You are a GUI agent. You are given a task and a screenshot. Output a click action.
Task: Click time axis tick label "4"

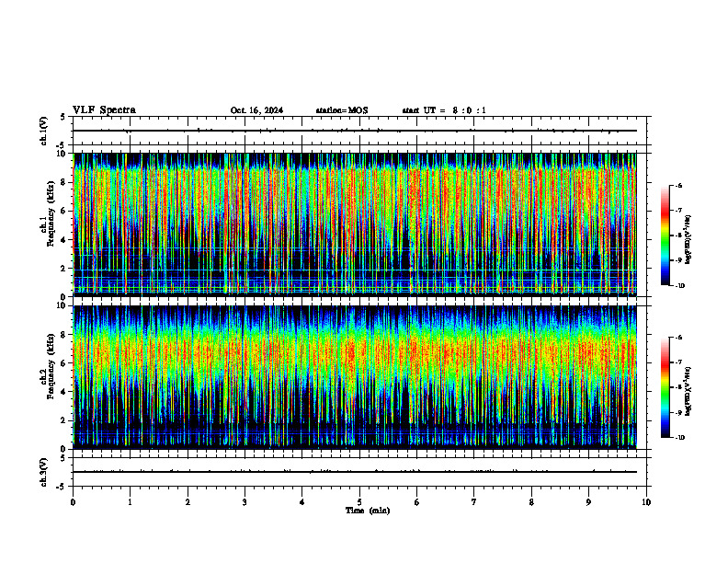click(x=302, y=502)
